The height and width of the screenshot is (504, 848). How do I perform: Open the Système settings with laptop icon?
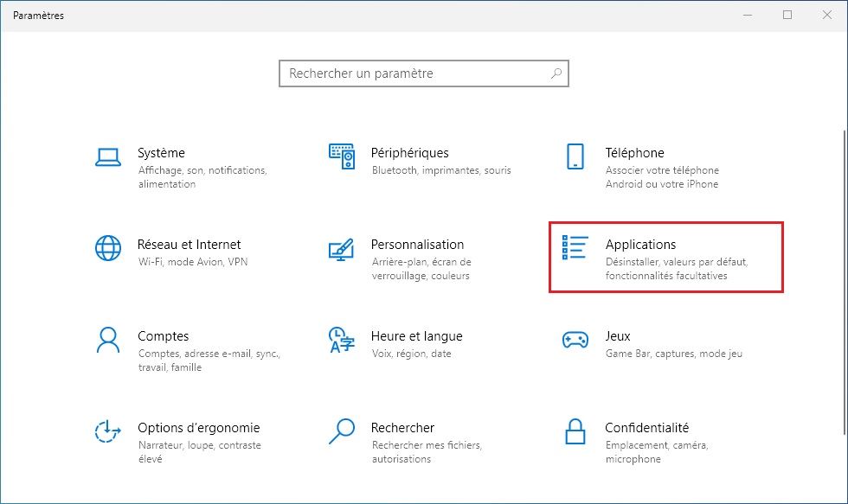(x=107, y=156)
